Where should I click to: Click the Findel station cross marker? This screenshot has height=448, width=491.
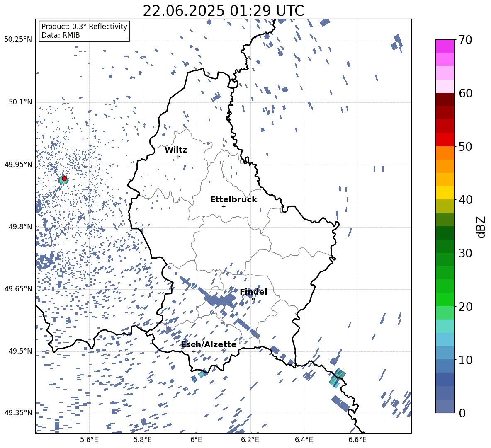[253, 299]
